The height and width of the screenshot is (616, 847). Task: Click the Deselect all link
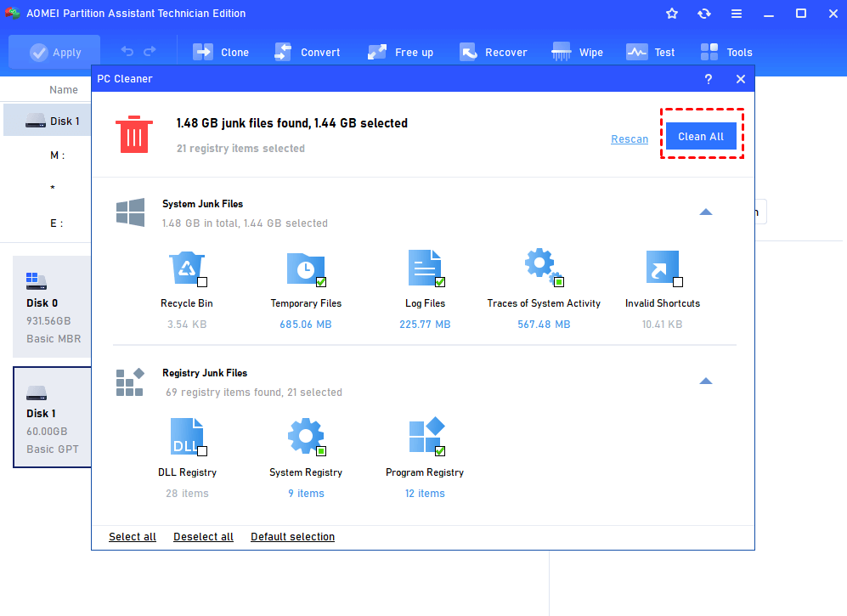coord(203,537)
